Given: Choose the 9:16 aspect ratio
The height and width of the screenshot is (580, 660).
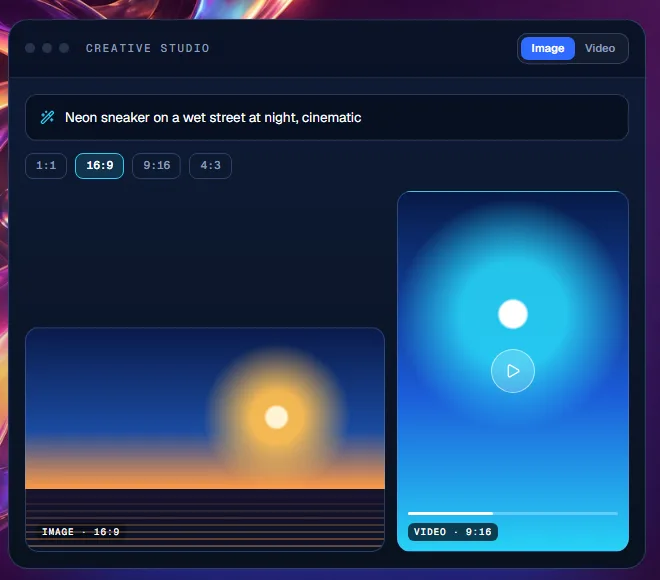Looking at the screenshot, I should click(157, 165).
